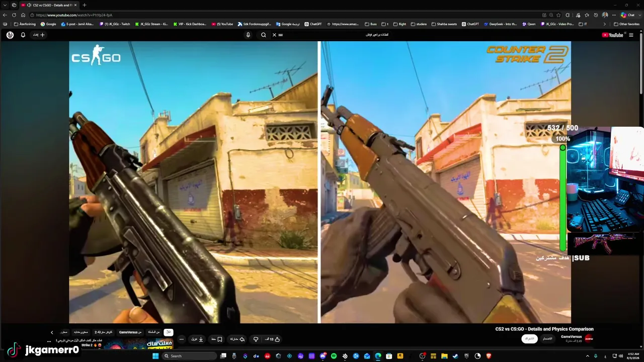
Task: Select the 'All' filter chip
Action: tap(169, 332)
